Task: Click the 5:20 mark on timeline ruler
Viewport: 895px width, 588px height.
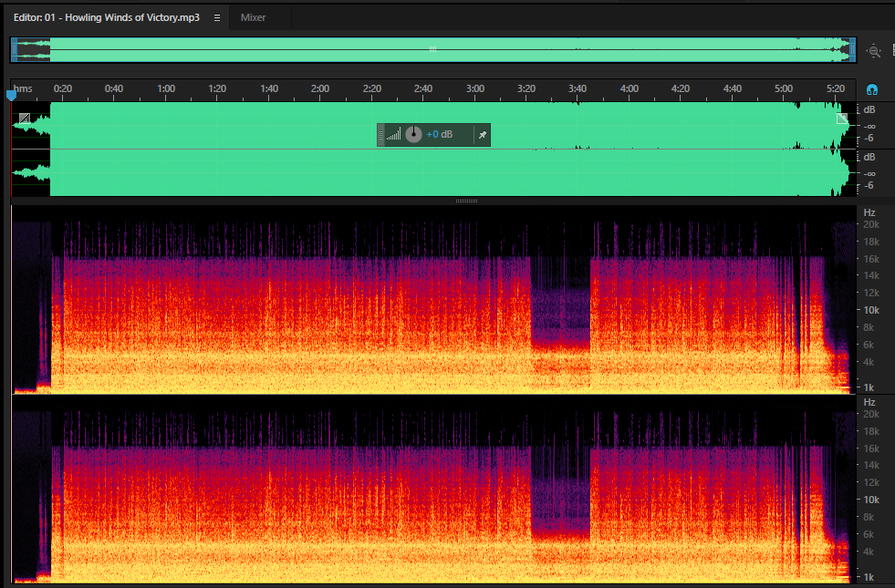Action: (x=836, y=88)
